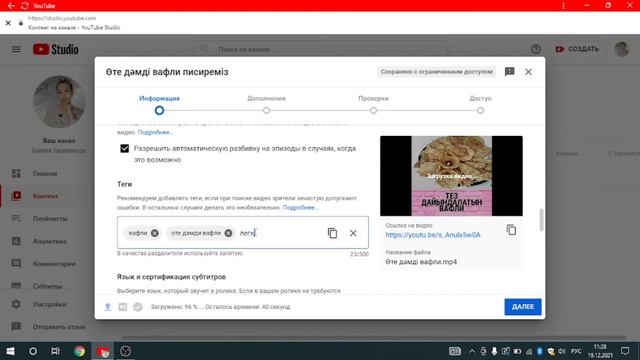This screenshot has width=640, height=360.
Task: Click the ДАЛЕЕ next button
Action: 523,307
